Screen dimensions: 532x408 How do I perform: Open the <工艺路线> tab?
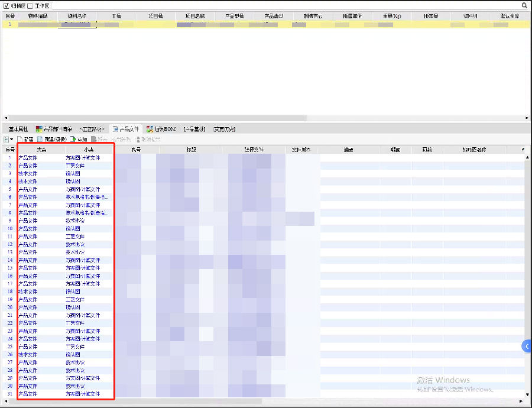click(x=92, y=128)
